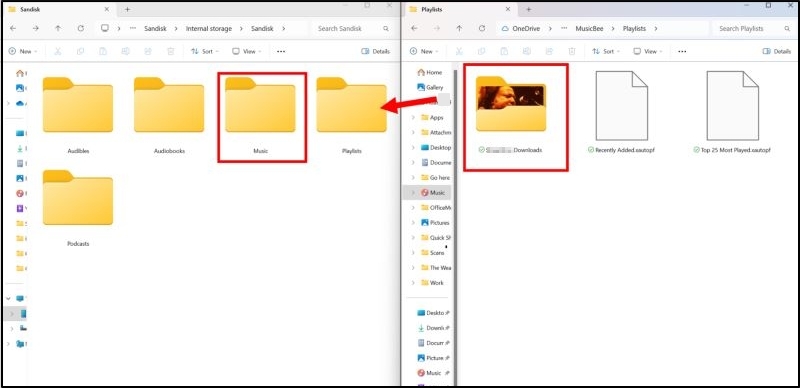The image size is (800, 388).
Task: Select Music with red icon in navigation tree
Action: click(433, 192)
